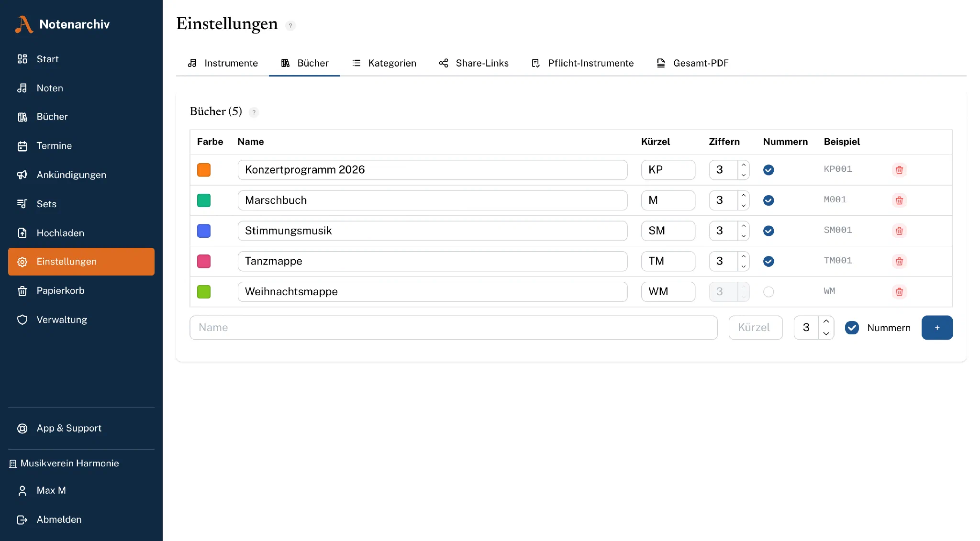This screenshot has width=980, height=541.
Task: Uncheck Nummern for Konzertprogramm 2026
Action: click(768, 170)
